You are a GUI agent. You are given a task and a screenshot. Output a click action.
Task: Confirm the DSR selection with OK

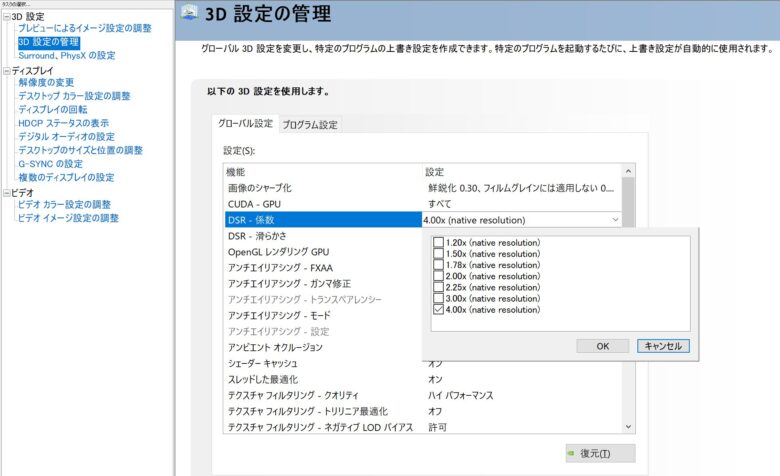coord(602,346)
